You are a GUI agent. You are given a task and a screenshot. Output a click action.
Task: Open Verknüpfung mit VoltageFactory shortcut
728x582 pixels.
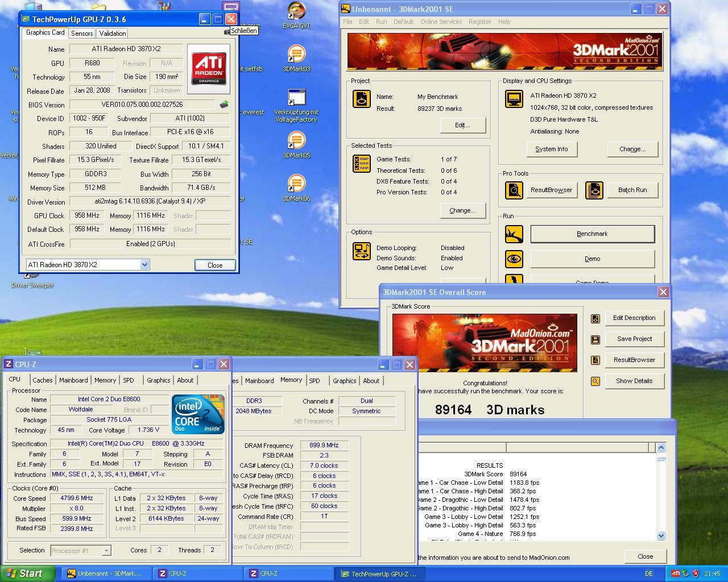(296, 106)
